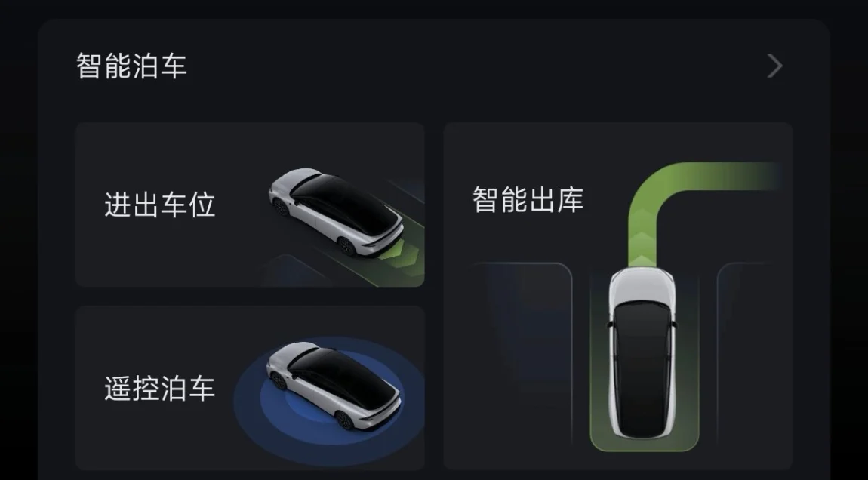Click the black roof of the top-down car
868x480 pixels.
(x=642, y=368)
